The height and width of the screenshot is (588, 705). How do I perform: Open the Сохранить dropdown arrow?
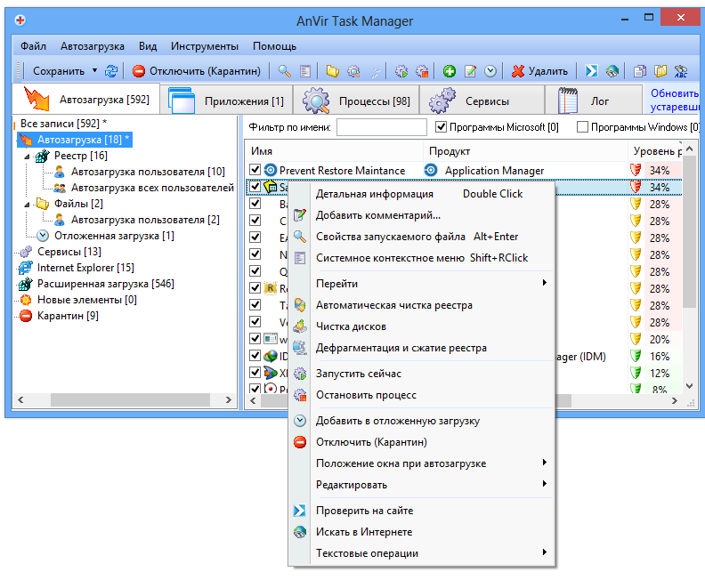click(x=93, y=71)
